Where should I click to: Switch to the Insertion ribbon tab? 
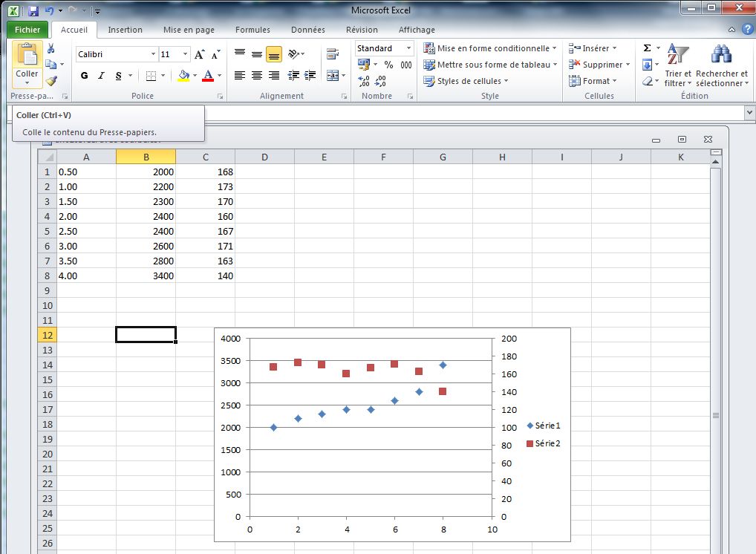tap(125, 30)
